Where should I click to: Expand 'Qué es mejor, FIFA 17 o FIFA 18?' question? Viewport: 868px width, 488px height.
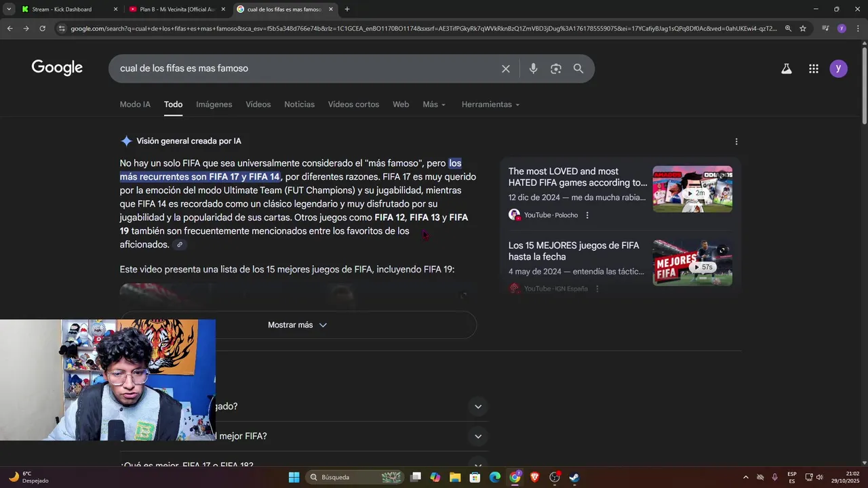(x=477, y=466)
